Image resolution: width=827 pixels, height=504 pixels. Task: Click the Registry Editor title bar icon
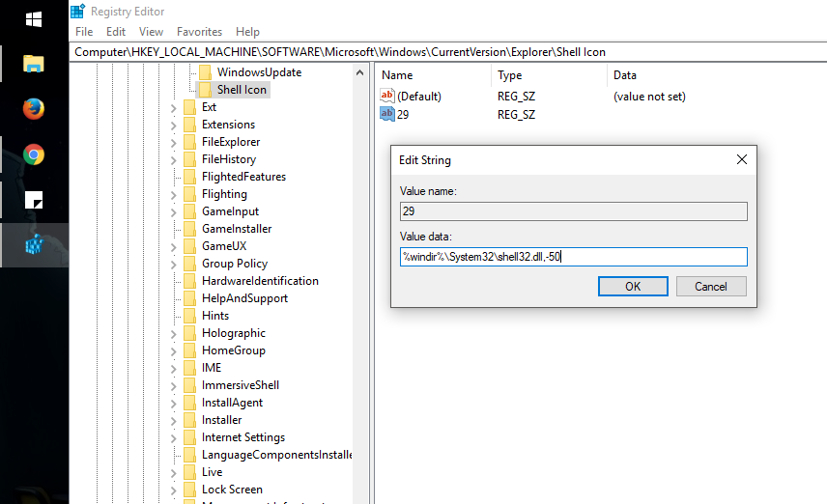[x=78, y=11]
